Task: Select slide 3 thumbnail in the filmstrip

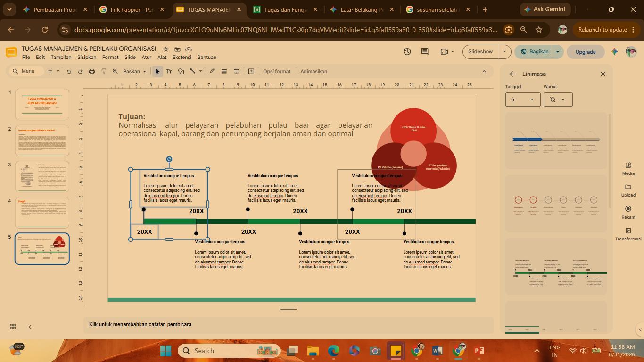Action: (42, 176)
